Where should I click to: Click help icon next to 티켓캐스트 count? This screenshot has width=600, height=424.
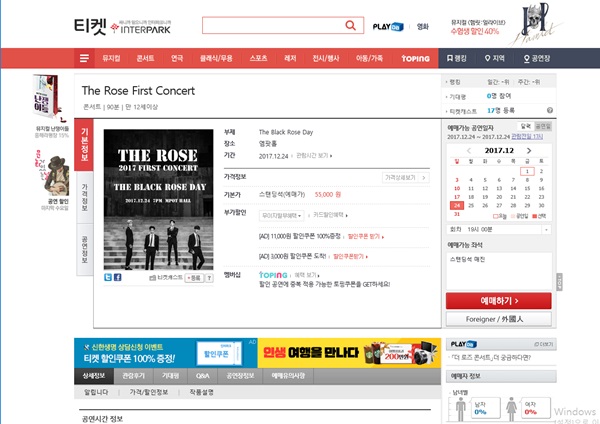pos(549,110)
